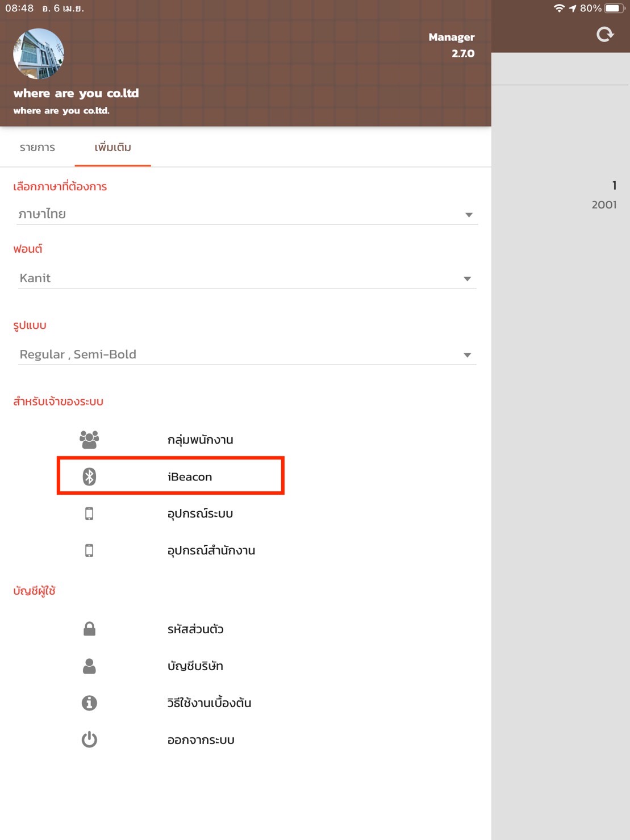Open วิธีใช้งานเบื้องต้น guide
The height and width of the screenshot is (840, 630).
209,703
